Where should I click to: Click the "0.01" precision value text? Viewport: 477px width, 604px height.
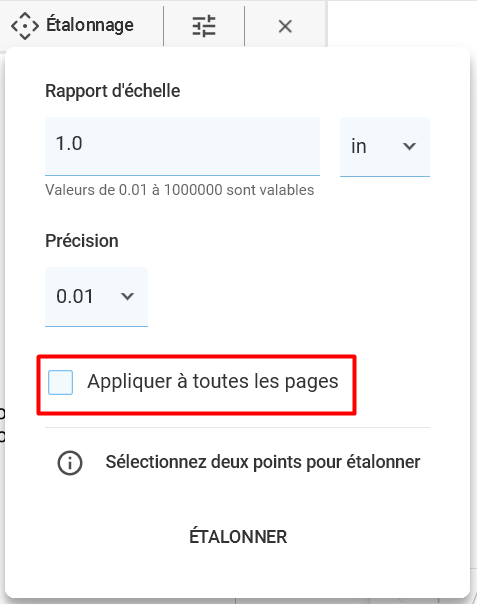pyautogui.click(x=75, y=296)
